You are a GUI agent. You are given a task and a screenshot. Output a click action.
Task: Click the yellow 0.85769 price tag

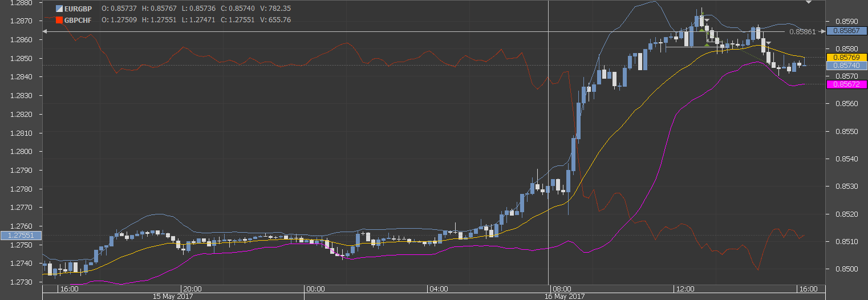coord(846,57)
